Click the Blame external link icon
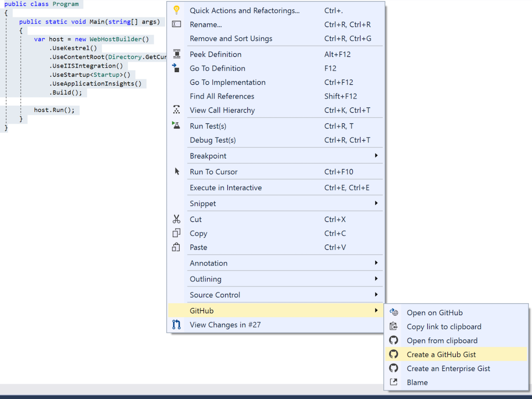Screen dimensions: 532x399 [394, 382]
